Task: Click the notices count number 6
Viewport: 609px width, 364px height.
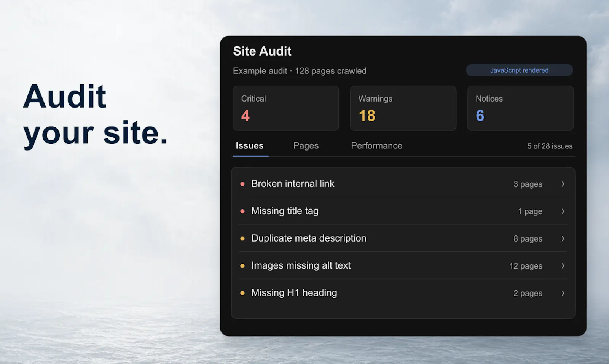Action: click(480, 116)
